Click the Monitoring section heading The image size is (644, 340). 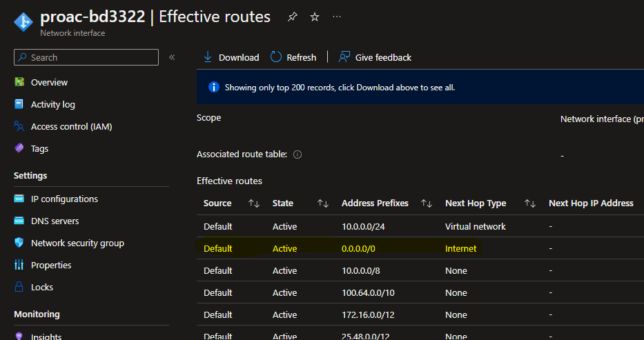(x=37, y=314)
